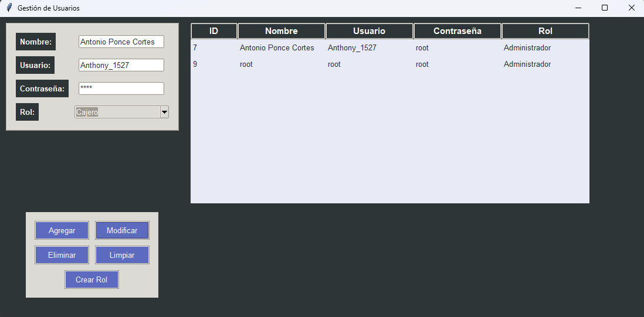The width and height of the screenshot is (644, 317).
Task: Click the Rol: label
Action: (x=28, y=112)
